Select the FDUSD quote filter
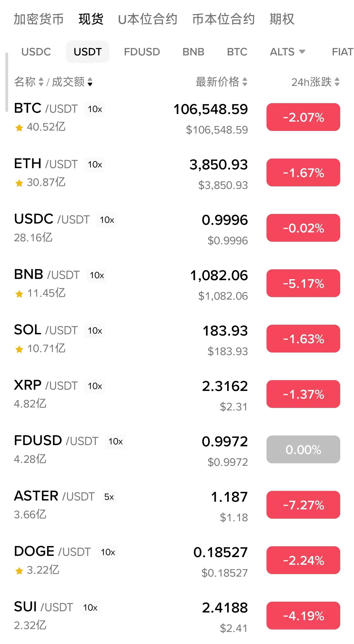Image resolution: width=354 pixels, height=644 pixels. click(x=142, y=52)
